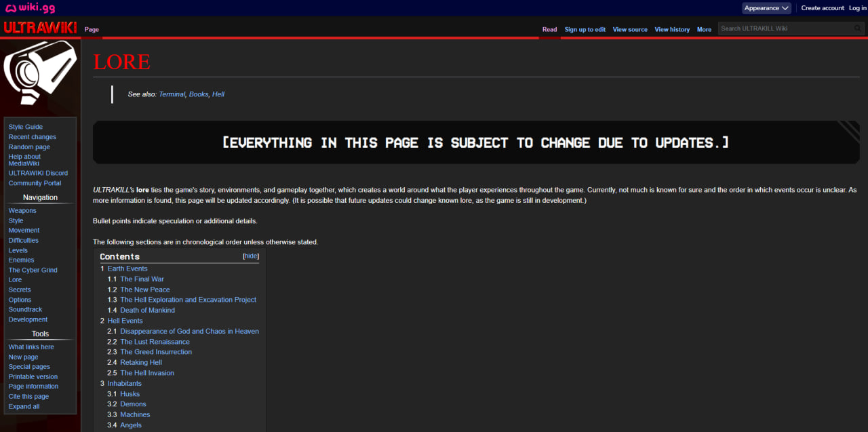
Task: Click Sign up to edit
Action: point(585,29)
